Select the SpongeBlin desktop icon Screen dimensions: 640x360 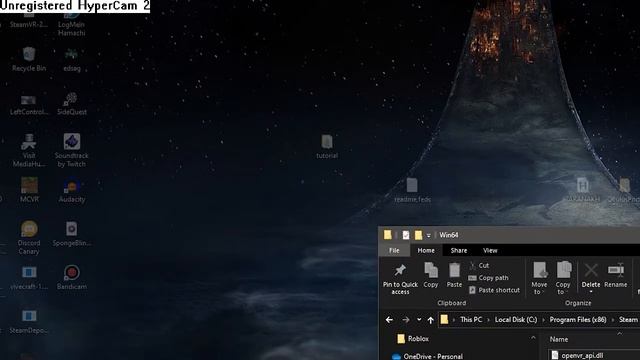tap(72, 233)
